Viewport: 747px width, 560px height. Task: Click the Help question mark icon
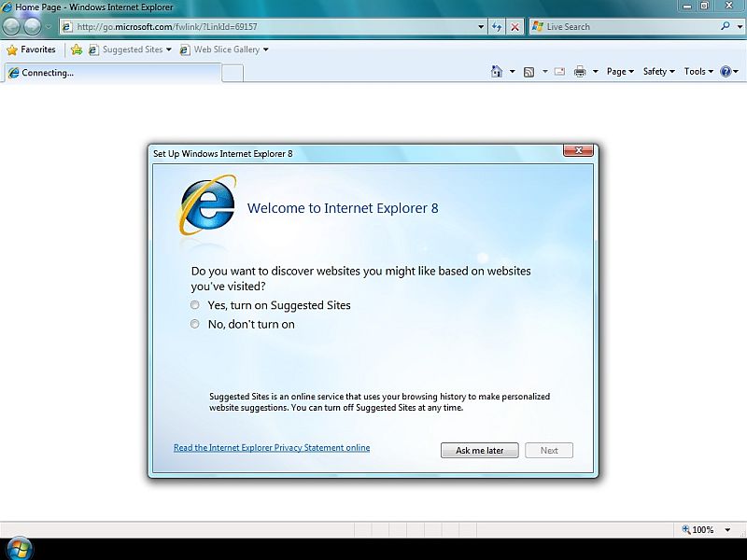pos(726,72)
